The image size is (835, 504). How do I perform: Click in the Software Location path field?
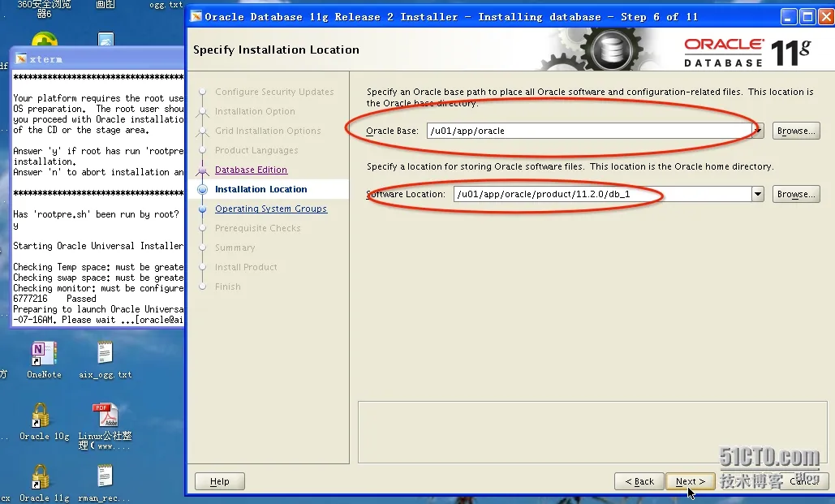(602, 194)
